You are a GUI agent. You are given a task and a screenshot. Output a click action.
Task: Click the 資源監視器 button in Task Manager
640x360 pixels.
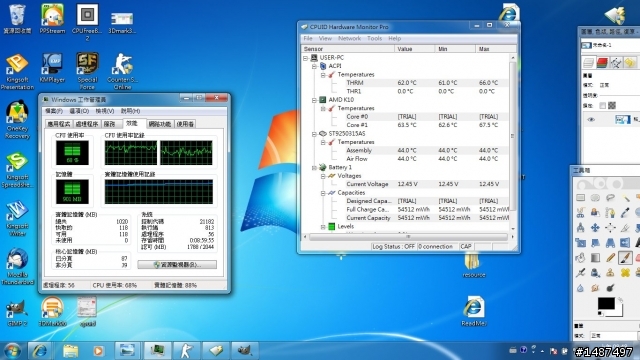tap(177, 264)
